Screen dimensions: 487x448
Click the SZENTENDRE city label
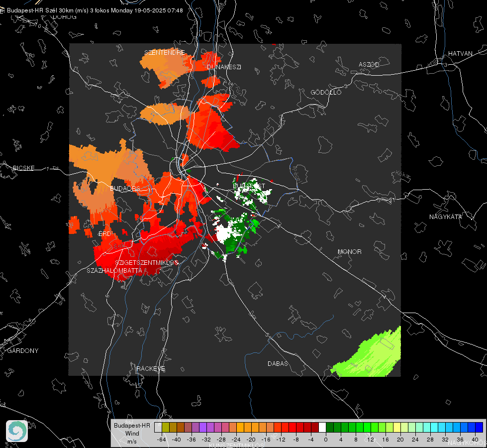click(x=165, y=53)
